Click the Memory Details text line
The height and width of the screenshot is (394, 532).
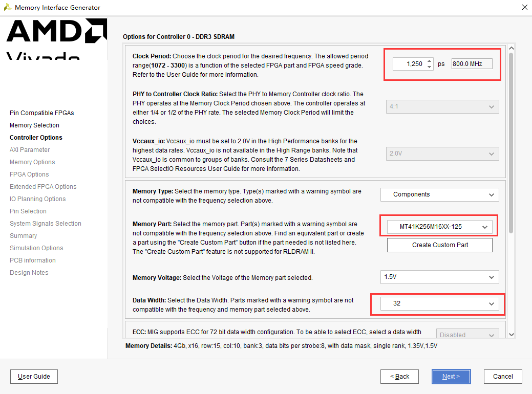tap(281, 346)
